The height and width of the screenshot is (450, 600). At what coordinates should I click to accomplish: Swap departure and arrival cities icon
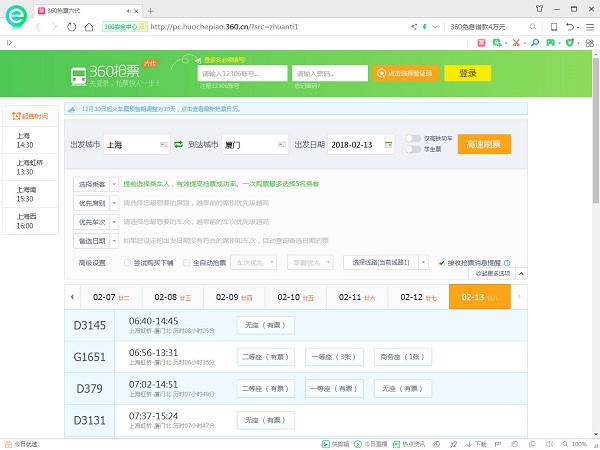178,145
